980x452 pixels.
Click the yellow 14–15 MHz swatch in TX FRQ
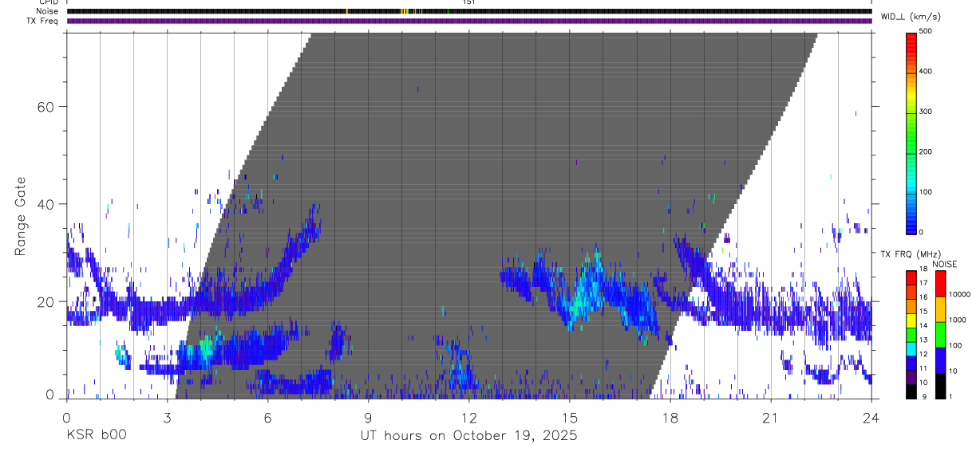pyautogui.click(x=911, y=320)
